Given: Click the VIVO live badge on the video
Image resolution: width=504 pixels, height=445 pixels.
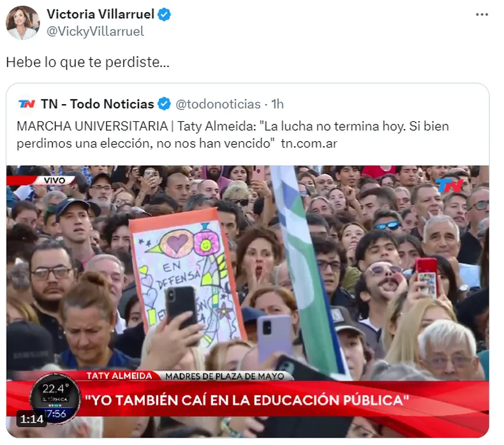Looking at the screenshot, I should pyautogui.click(x=54, y=180).
